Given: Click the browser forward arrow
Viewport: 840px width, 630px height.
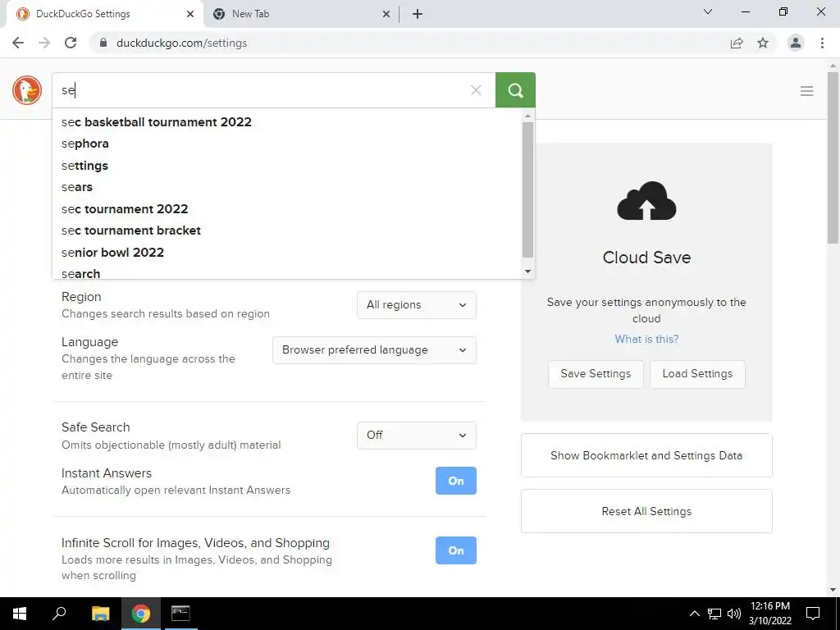Looking at the screenshot, I should coord(44,43).
